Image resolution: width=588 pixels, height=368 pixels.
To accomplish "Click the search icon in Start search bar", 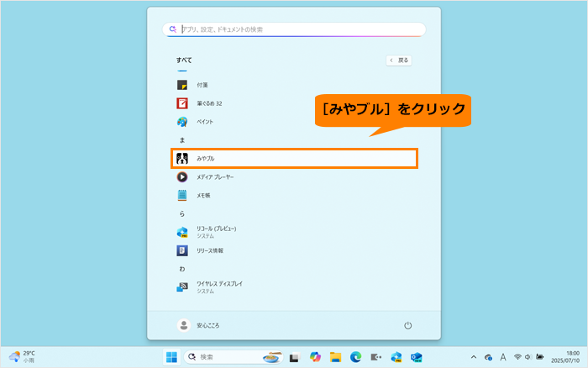I will pyautogui.click(x=172, y=29).
